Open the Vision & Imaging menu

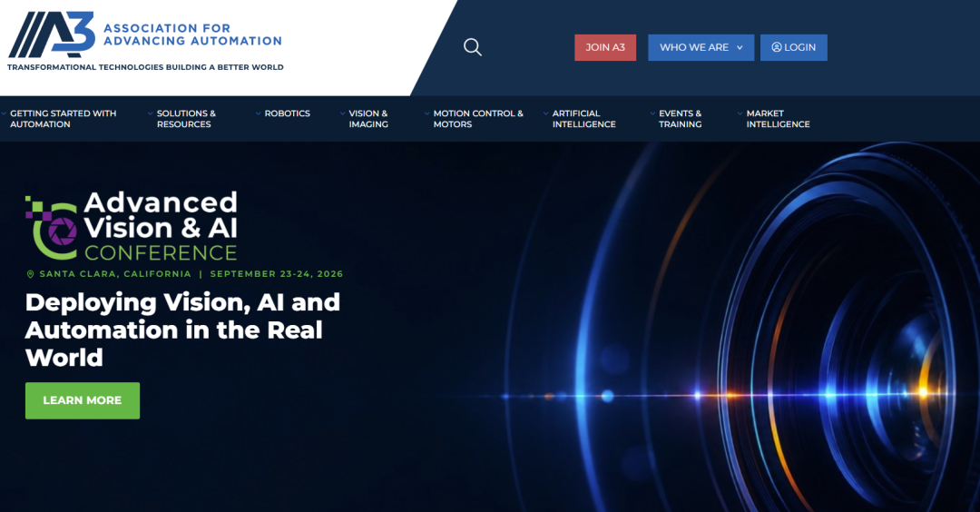point(368,119)
